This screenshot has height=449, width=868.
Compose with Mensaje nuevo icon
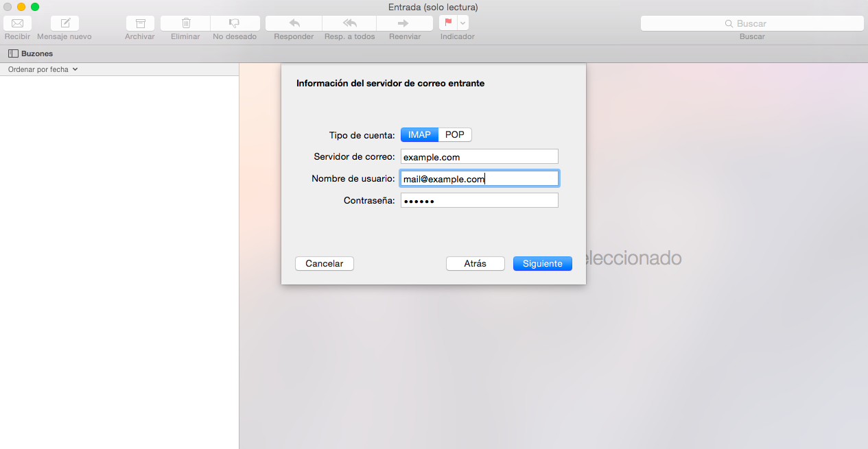click(x=64, y=23)
